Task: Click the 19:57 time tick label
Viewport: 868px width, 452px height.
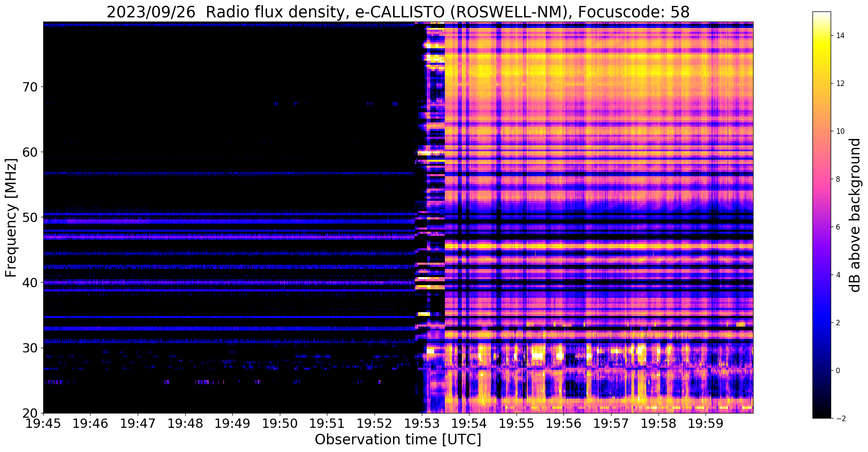Action: click(x=611, y=423)
